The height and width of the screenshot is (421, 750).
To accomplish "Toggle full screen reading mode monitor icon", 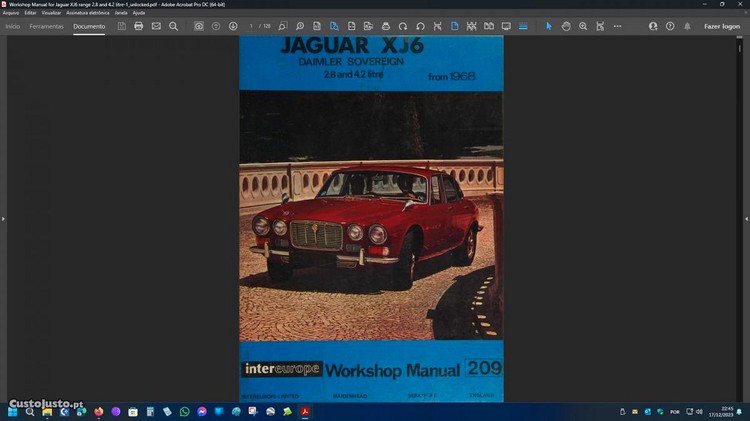I will [506, 26].
